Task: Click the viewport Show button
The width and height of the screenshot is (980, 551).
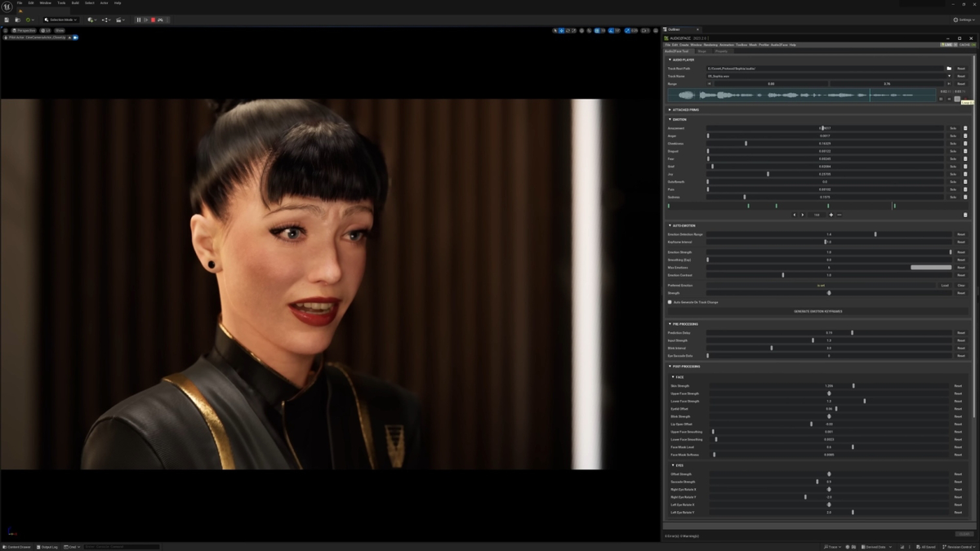Action: click(x=60, y=30)
